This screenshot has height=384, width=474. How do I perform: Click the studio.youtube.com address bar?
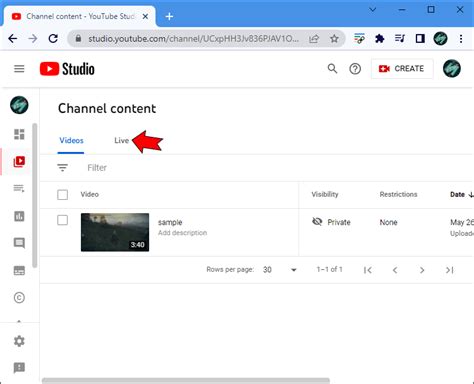[x=193, y=39]
